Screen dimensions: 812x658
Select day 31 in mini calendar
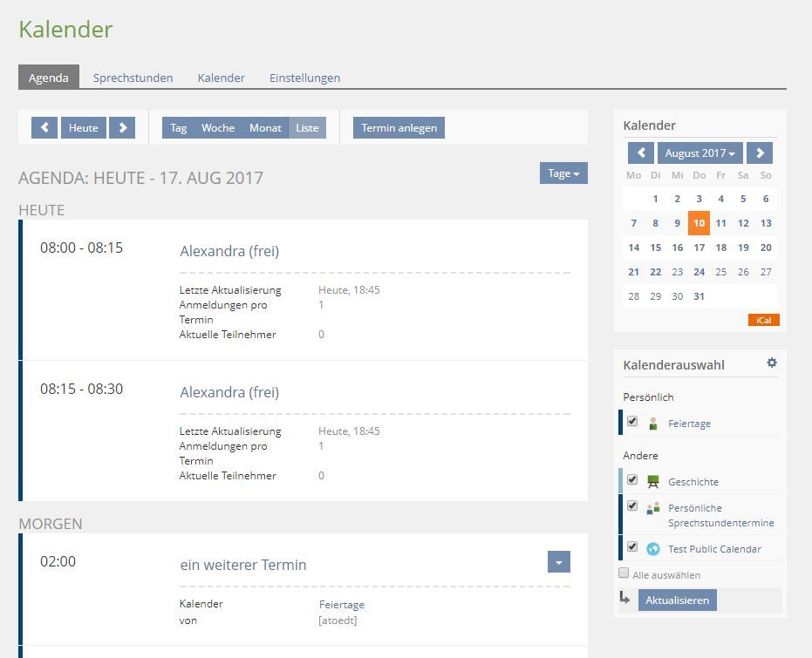(x=699, y=296)
